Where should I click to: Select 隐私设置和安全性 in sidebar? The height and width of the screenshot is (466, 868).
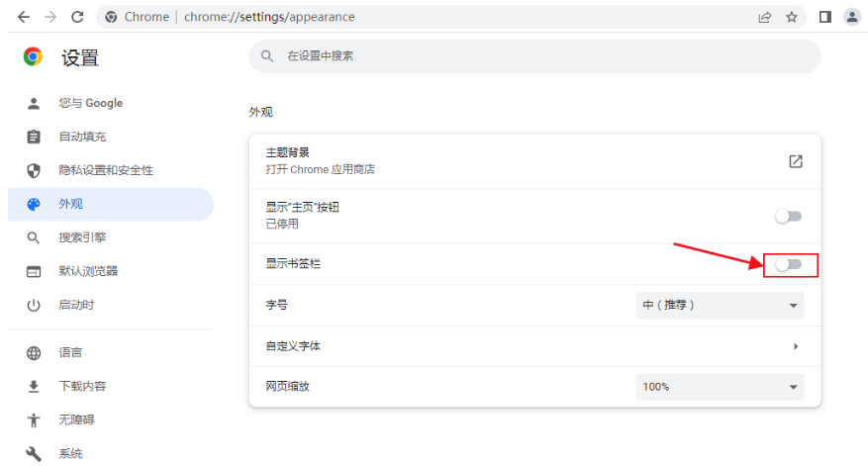(x=105, y=170)
